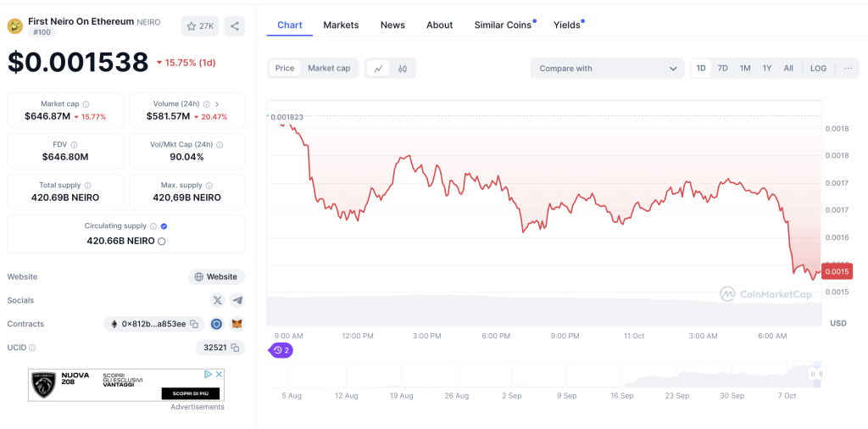868x429 pixels.
Task: Open Volume (24h) details arrow
Action: click(x=217, y=104)
